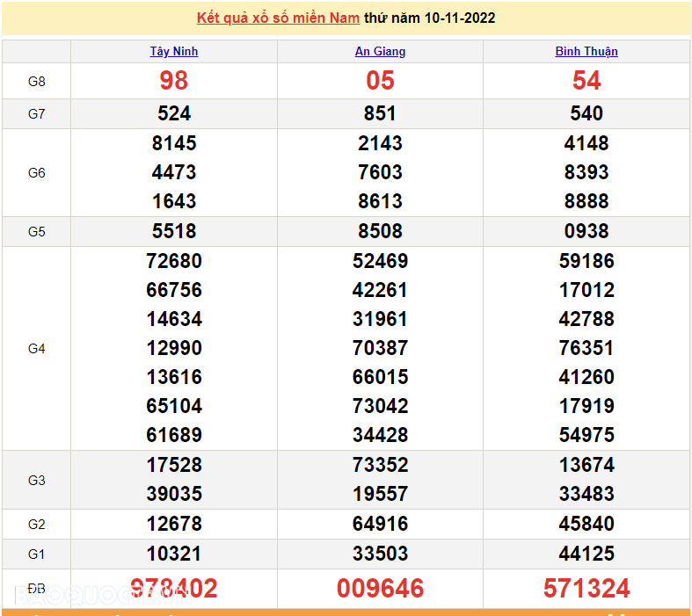Open the An Giang province link
This screenshot has height=616, width=692.
pyautogui.click(x=380, y=52)
